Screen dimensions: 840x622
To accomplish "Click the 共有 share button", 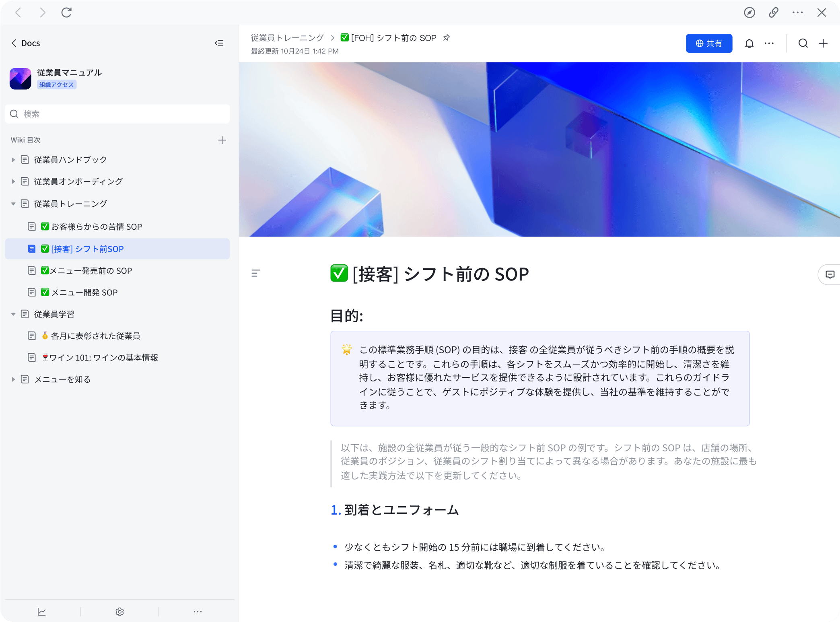I will 709,43.
